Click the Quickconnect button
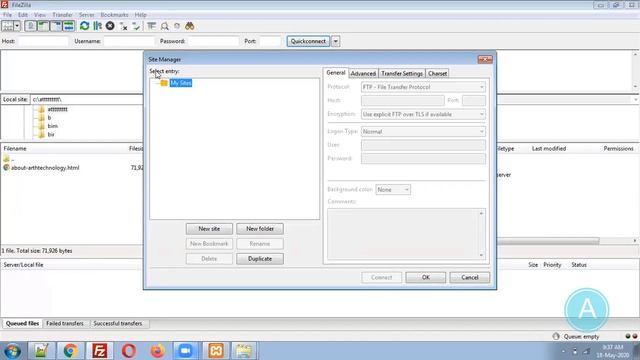Viewport: 640px width, 360px height. point(308,41)
